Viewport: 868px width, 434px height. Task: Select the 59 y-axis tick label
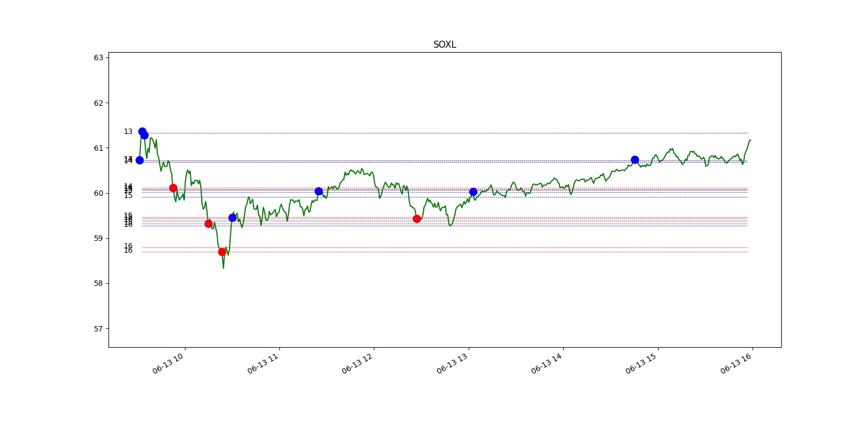click(98, 238)
